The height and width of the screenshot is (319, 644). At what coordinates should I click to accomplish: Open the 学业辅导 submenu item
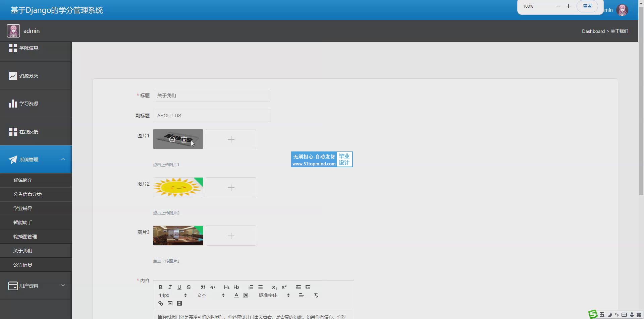[36, 208]
